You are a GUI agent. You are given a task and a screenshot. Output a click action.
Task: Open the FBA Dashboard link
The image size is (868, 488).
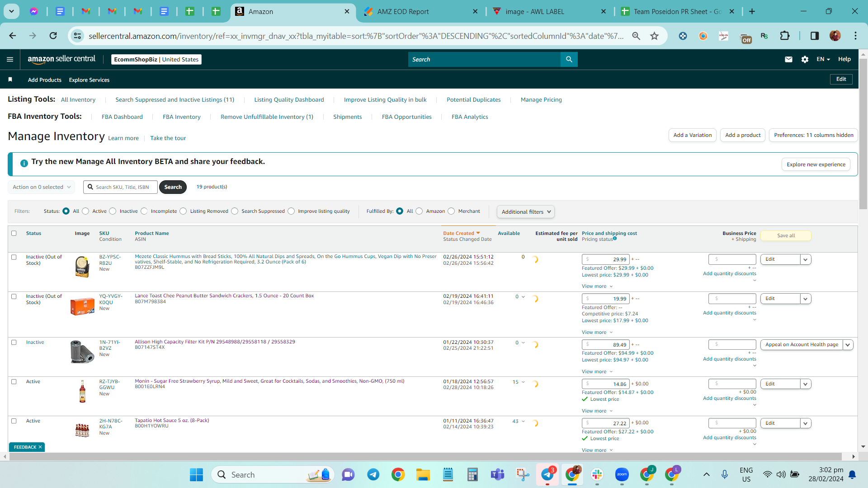coord(122,117)
